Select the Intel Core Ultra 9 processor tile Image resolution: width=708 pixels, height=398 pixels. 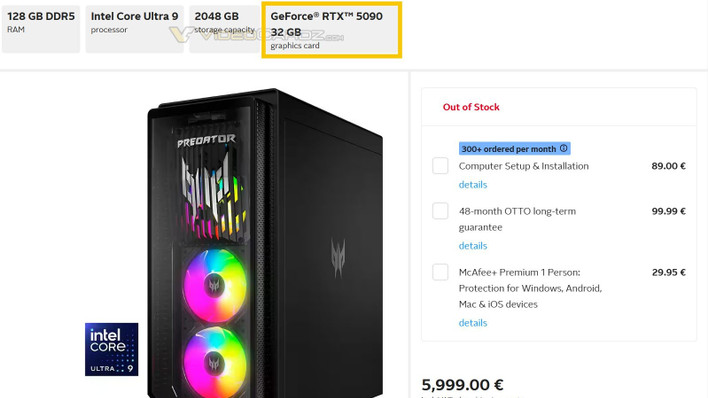click(135, 29)
